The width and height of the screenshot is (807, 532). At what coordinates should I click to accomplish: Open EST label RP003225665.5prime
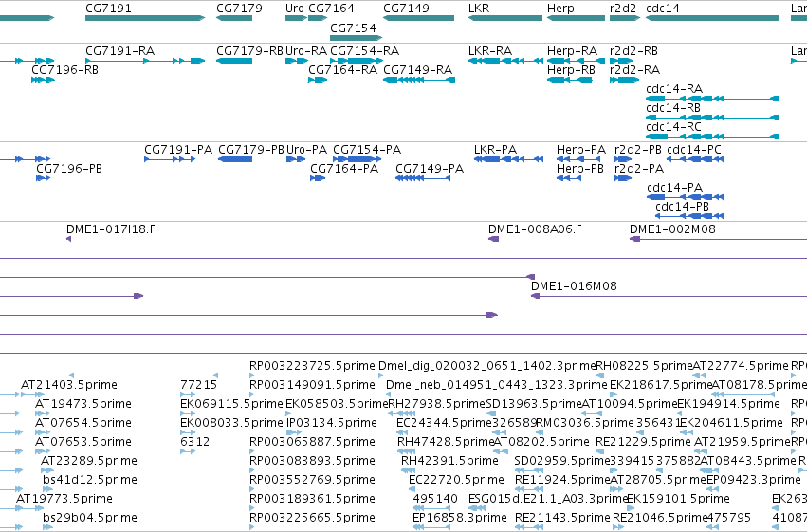tap(312, 518)
